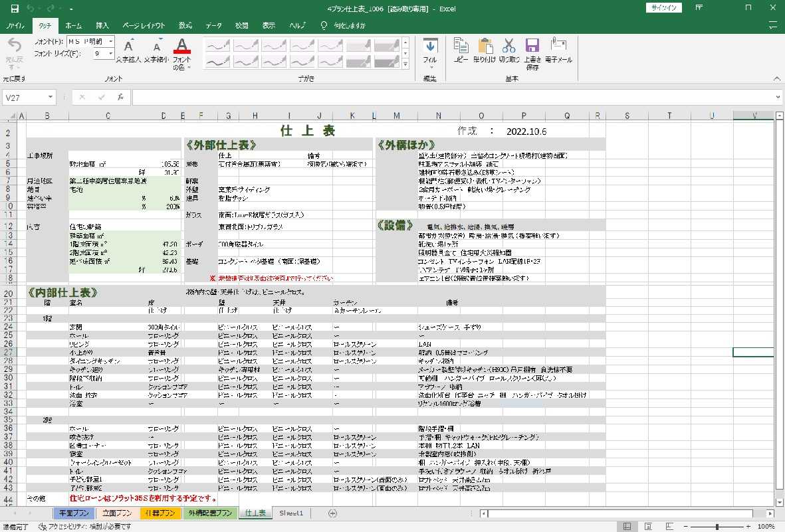Viewport: 785px width, 532px height.
Task: Open the View (表示) ribbon tab
Action: (269, 25)
